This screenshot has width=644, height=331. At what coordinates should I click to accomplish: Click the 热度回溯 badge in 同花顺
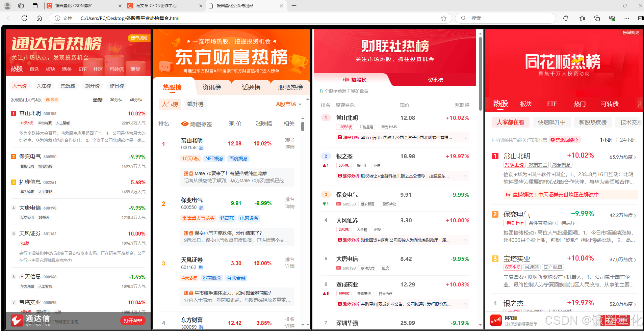(565, 140)
